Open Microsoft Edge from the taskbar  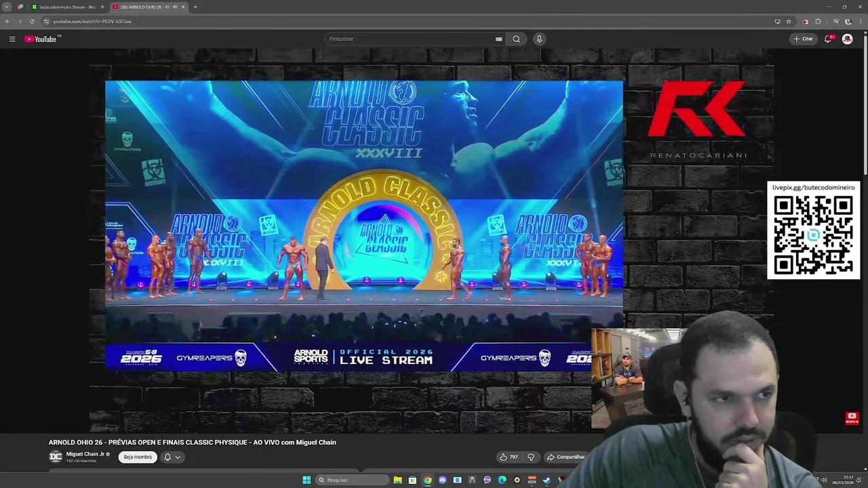point(502,480)
